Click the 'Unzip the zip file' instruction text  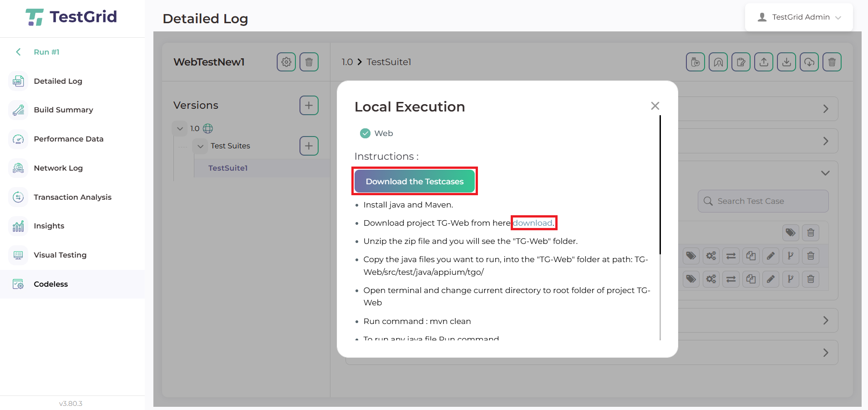pos(470,241)
